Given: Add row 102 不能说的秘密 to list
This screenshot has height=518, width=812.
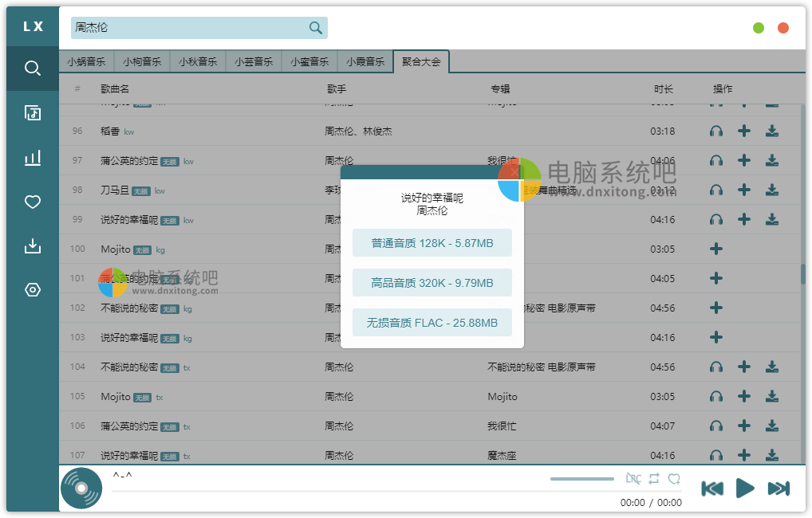Looking at the screenshot, I should pyautogui.click(x=716, y=308).
